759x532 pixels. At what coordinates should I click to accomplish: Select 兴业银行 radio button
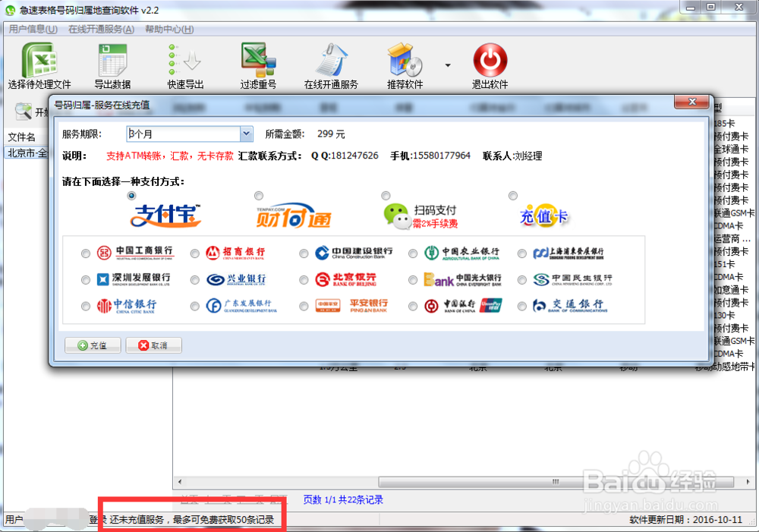pyautogui.click(x=194, y=280)
